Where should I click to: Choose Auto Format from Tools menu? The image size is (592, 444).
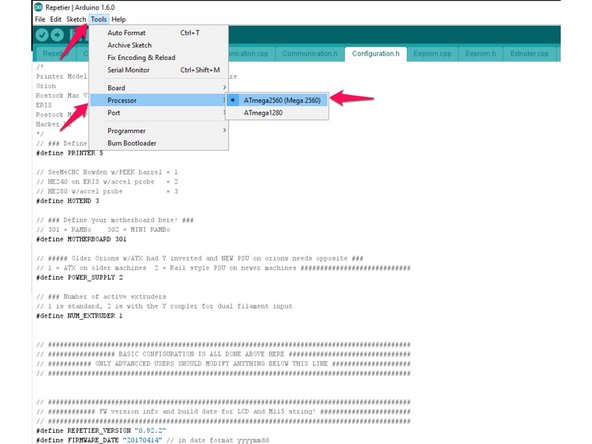(x=159, y=33)
